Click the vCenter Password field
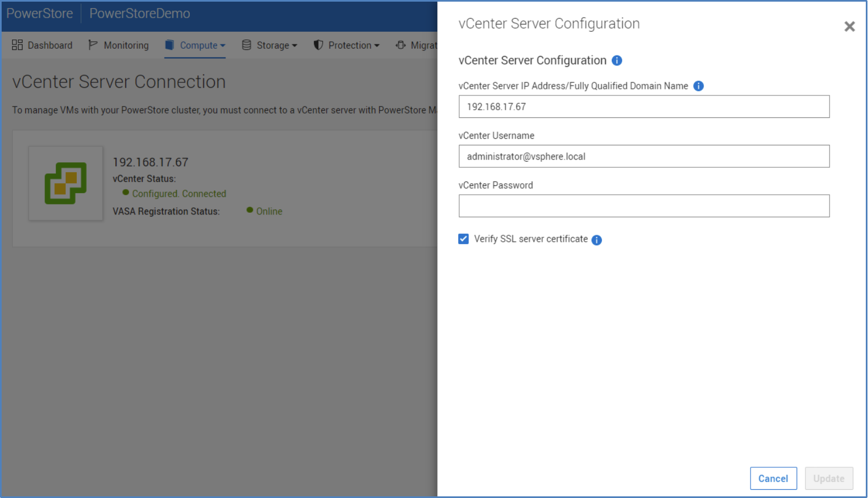This screenshot has height=498, width=868. (x=644, y=206)
